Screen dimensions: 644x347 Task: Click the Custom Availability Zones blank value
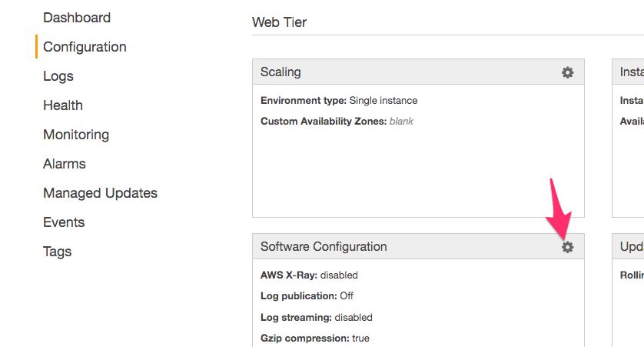[x=401, y=122]
